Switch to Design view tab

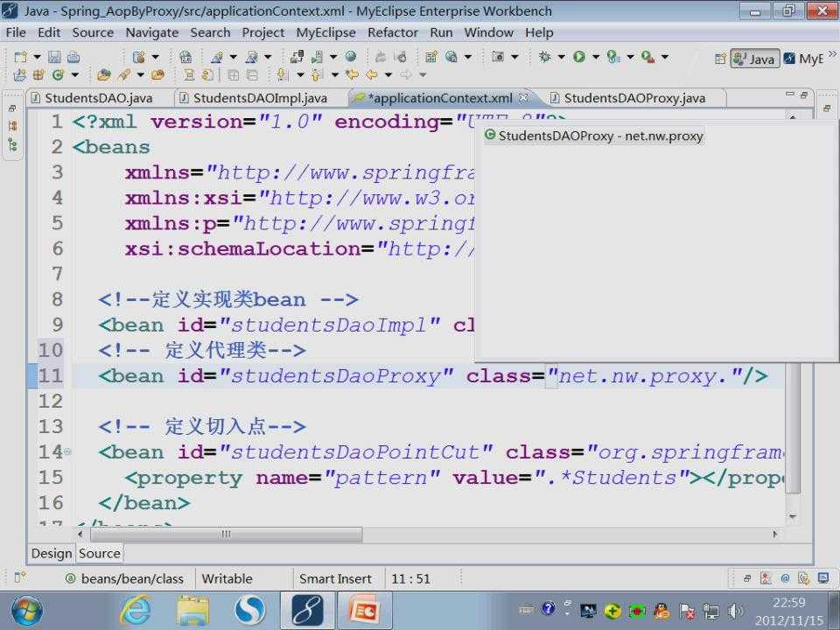click(x=52, y=553)
